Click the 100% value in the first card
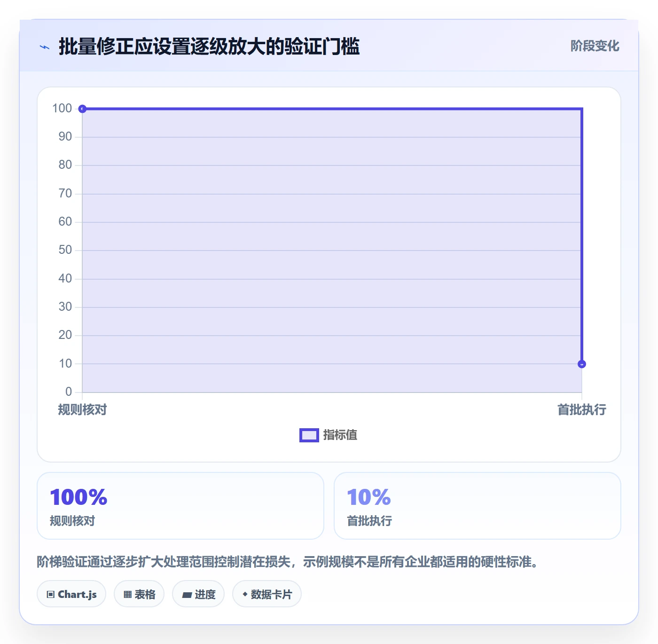The height and width of the screenshot is (644, 658). pyautogui.click(x=78, y=497)
